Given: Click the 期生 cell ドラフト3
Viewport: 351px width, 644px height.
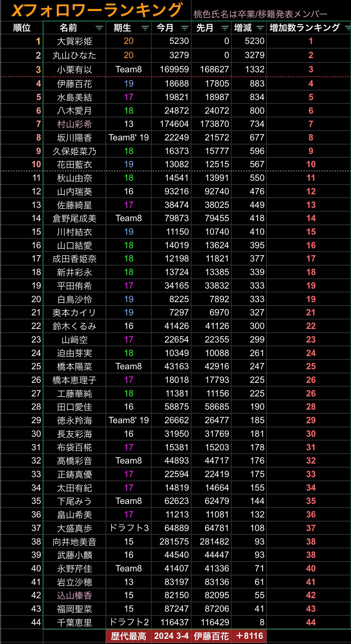Looking at the screenshot, I should (129, 528).
